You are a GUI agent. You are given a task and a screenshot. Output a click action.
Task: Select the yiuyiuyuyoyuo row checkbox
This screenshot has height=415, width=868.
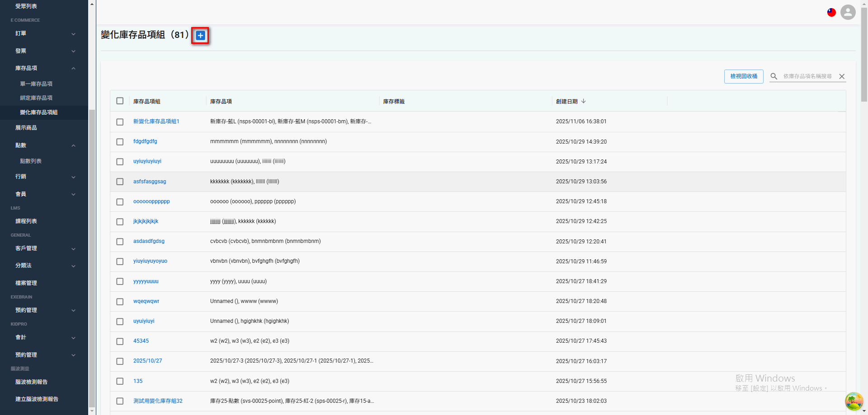(120, 261)
